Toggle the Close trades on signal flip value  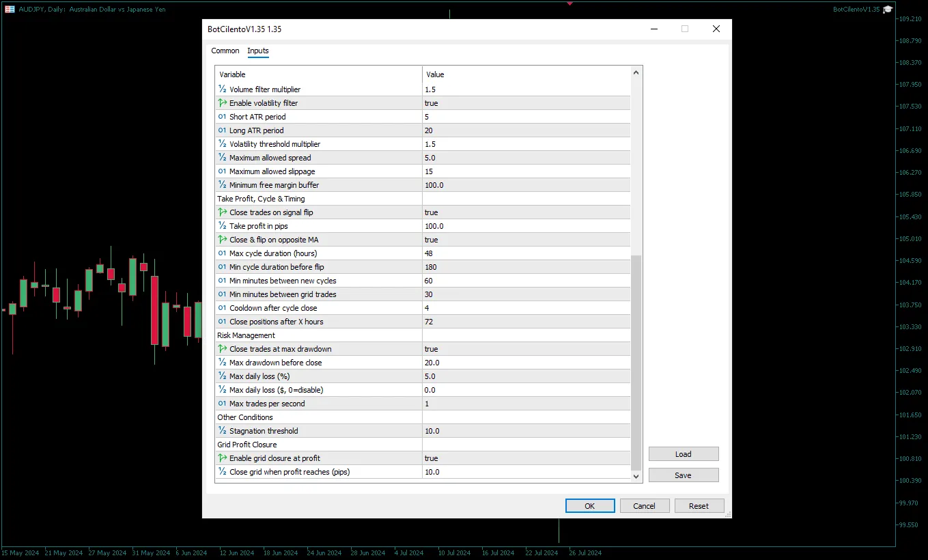point(526,212)
